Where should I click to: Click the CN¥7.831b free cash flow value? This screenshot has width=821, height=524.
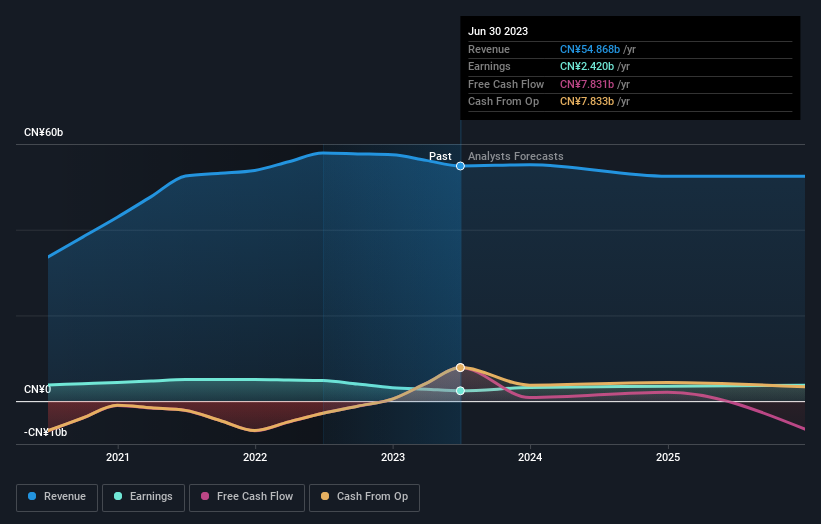586,84
